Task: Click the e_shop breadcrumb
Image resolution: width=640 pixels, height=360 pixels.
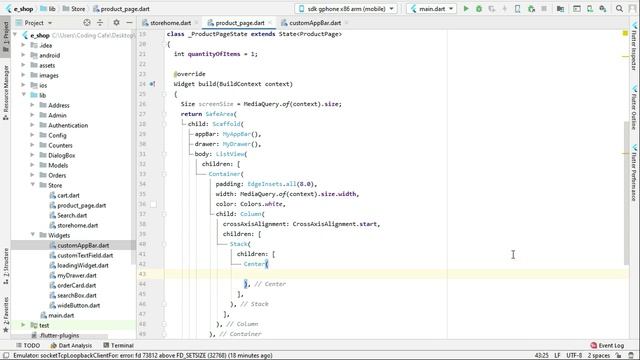Action: point(20,9)
